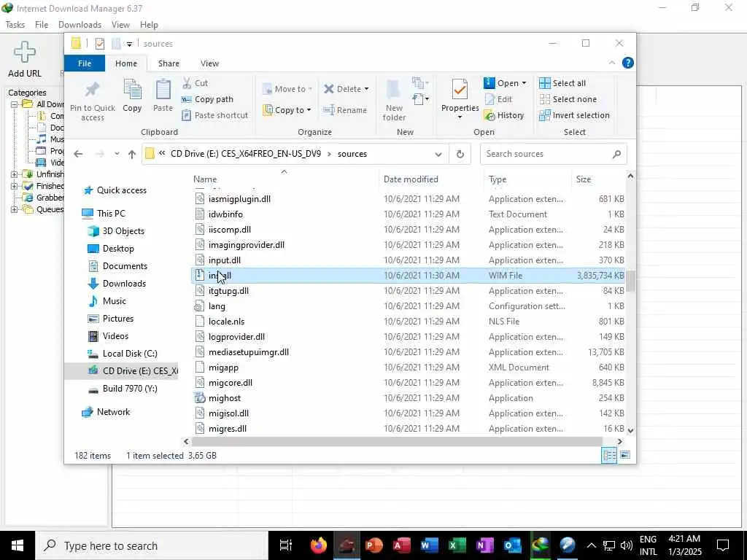Image resolution: width=747 pixels, height=560 pixels.
Task: Open PowerPoint from the taskbar
Action: click(x=374, y=545)
